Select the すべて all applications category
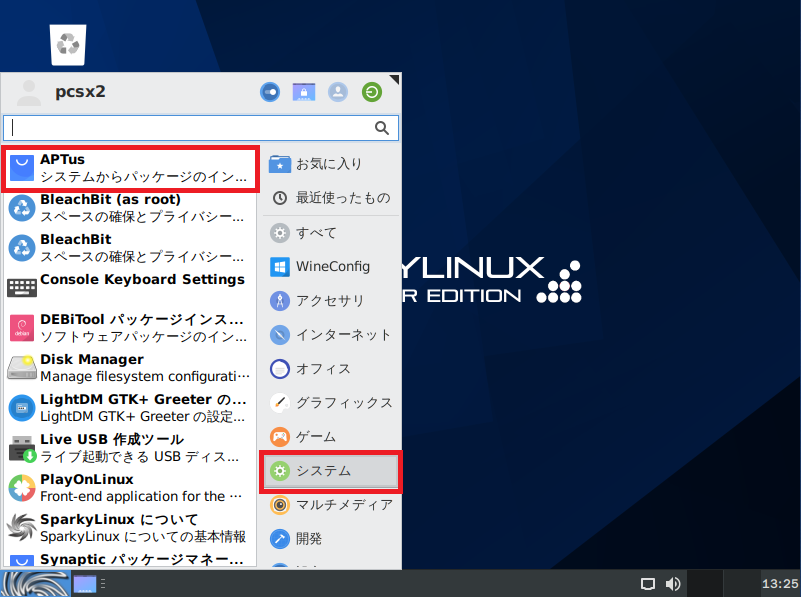The image size is (801, 597). pyautogui.click(x=331, y=233)
